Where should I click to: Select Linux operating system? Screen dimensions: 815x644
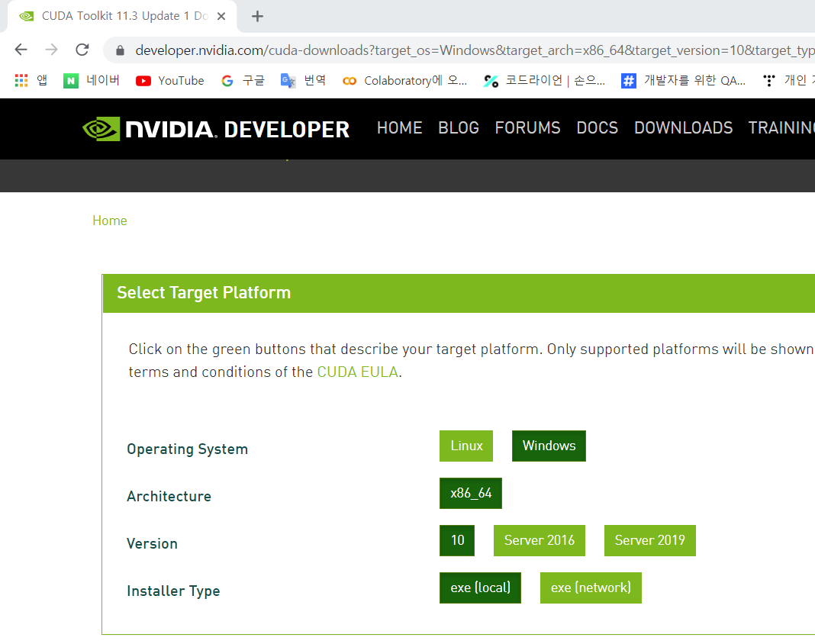[466, 446]
